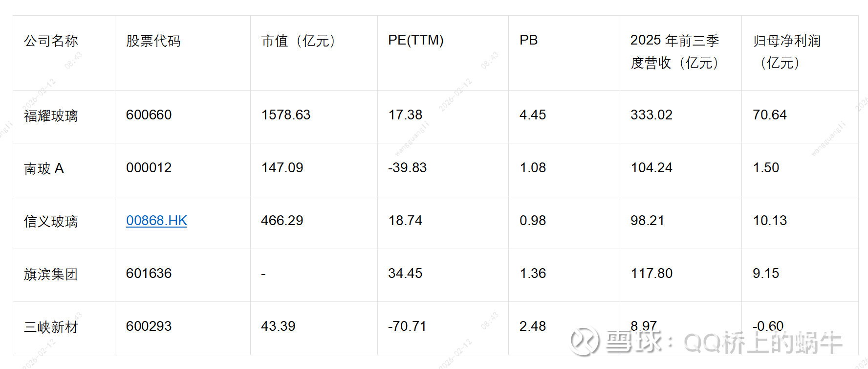Select the 股票代码 header cell
Screen dimensions: 868x369
[153, 41]
